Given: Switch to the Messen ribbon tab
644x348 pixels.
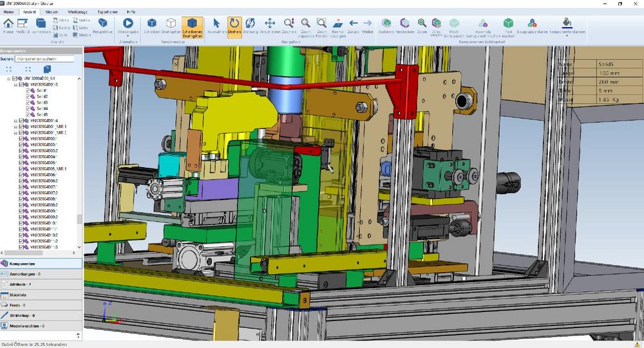Looking at the screenshot, I should (52, 12).
